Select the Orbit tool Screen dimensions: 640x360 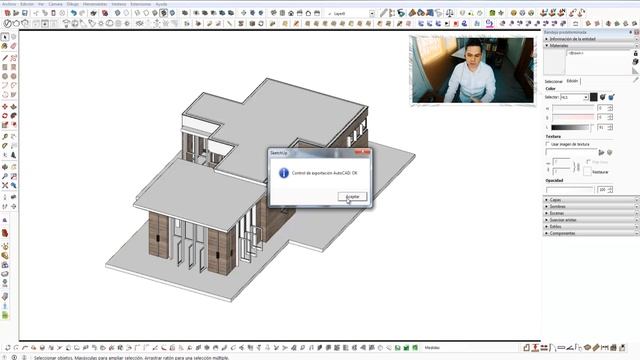click(x=5, y=167)
